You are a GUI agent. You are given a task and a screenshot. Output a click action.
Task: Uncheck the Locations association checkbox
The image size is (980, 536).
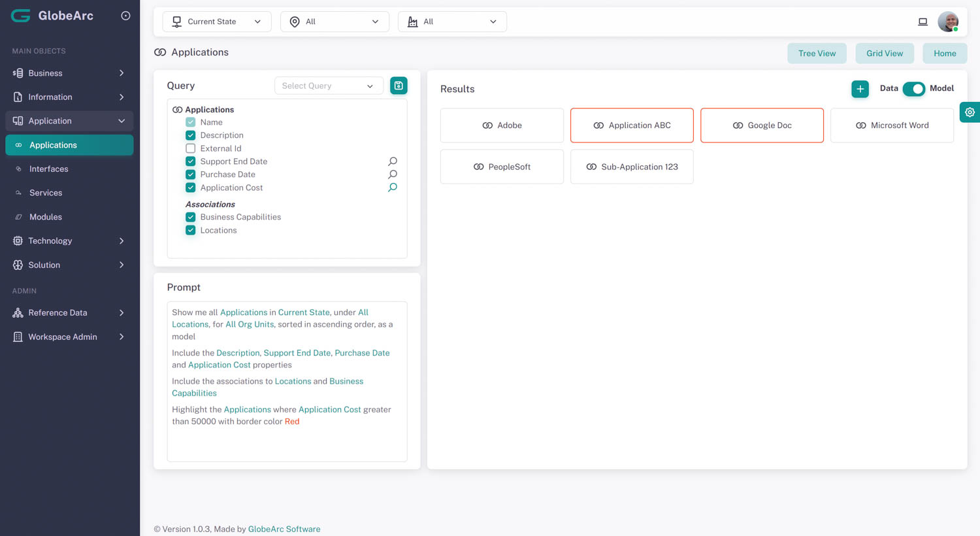tap(191, 230)
